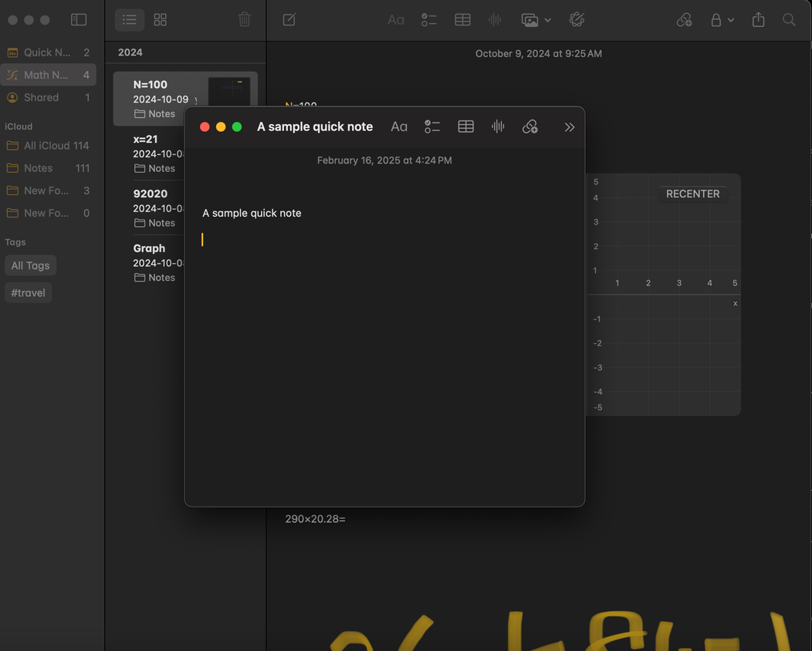This screenshot has height=651, width=812.
Task: Open the All iCloud folder
Action: point(48,146)
